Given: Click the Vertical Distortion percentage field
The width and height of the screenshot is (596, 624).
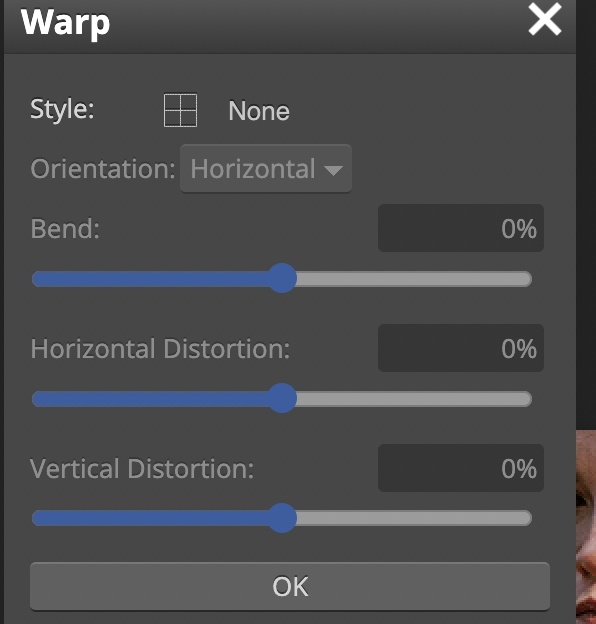Looking at the screenshot, I should coord(461,468).
